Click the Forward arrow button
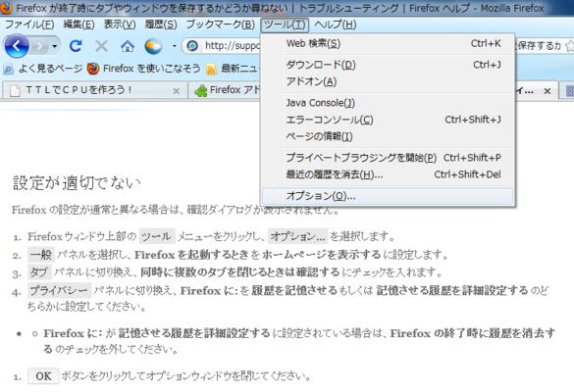 pos(39,46)
